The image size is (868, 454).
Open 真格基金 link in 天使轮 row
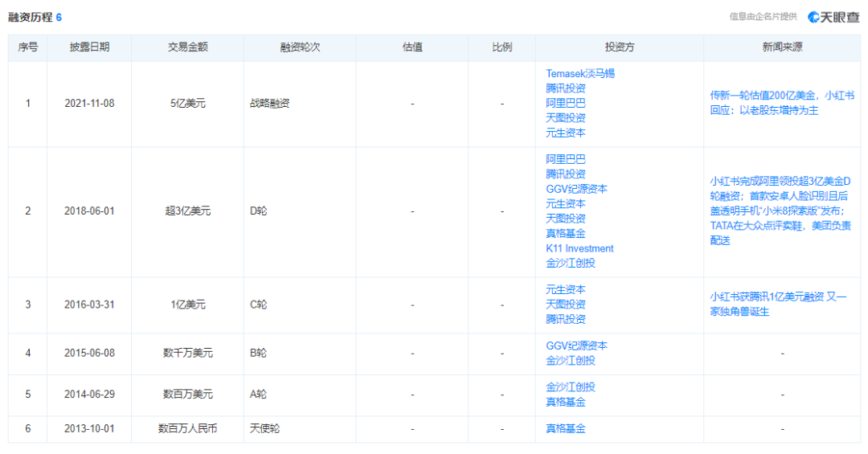tap(565, 428)
